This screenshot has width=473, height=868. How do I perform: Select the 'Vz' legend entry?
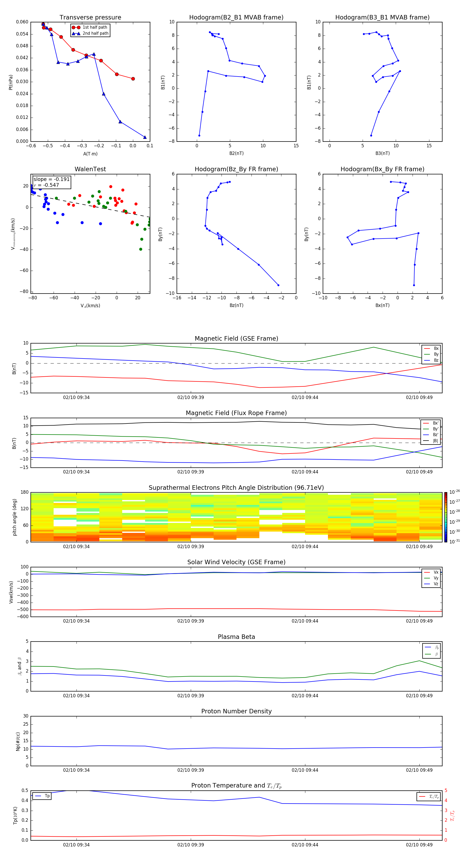[431, 584]
